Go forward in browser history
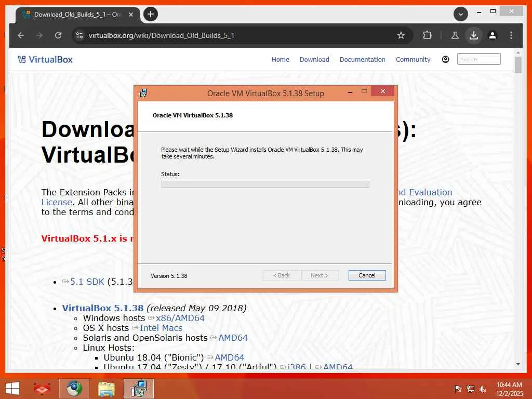 tap(39, 35)
